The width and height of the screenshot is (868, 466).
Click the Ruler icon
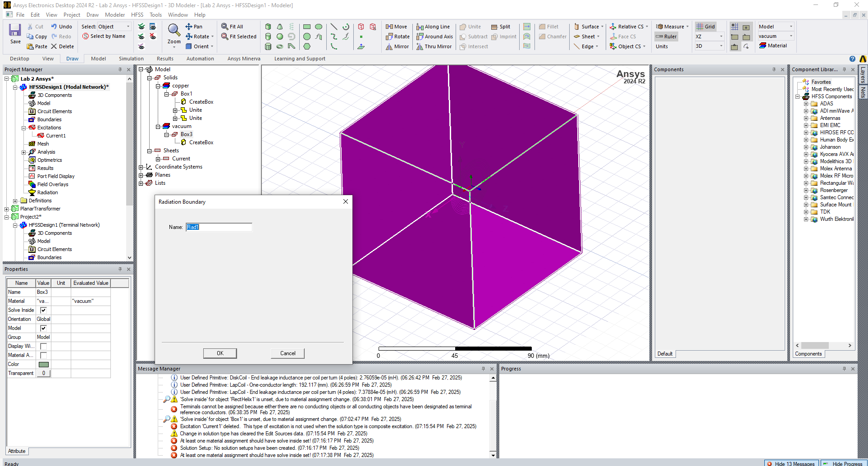659,37
